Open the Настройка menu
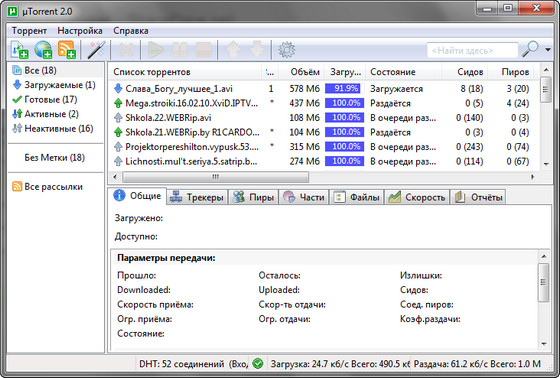This screenshot has height=378, width=560. [80, 31]
